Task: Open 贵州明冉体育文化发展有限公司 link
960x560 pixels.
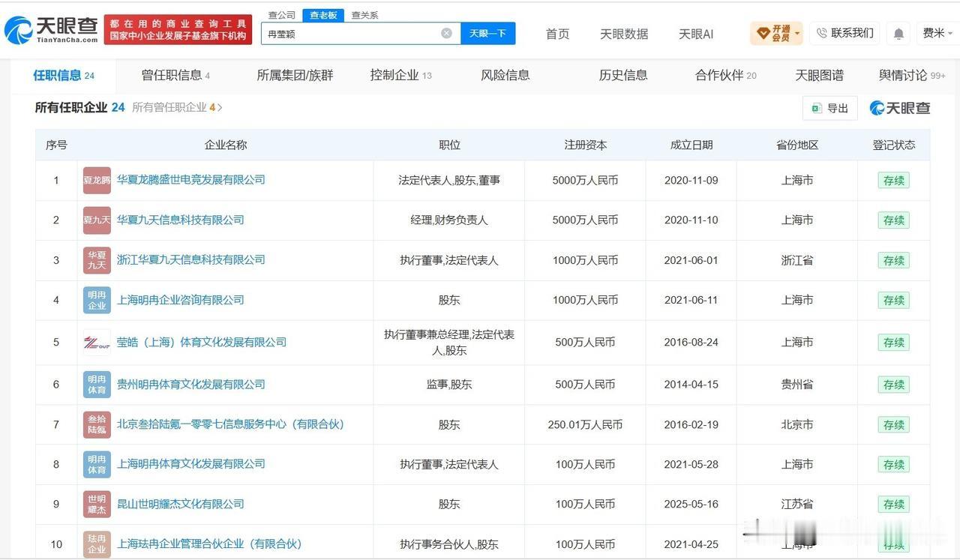Action: (x=191, y=384)
